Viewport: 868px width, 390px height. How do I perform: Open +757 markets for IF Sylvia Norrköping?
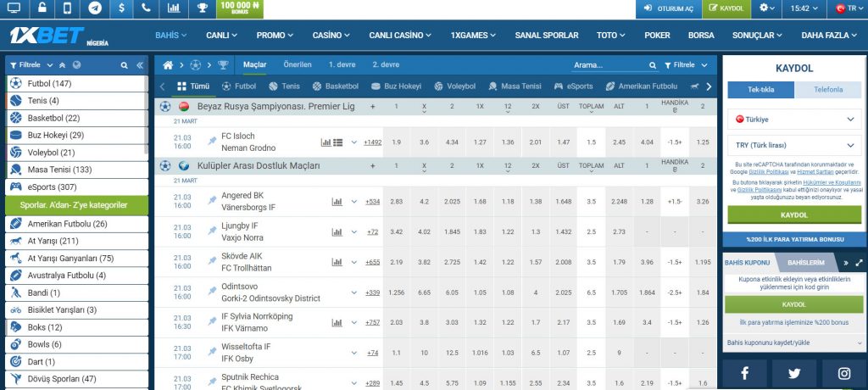coord(373,322)
